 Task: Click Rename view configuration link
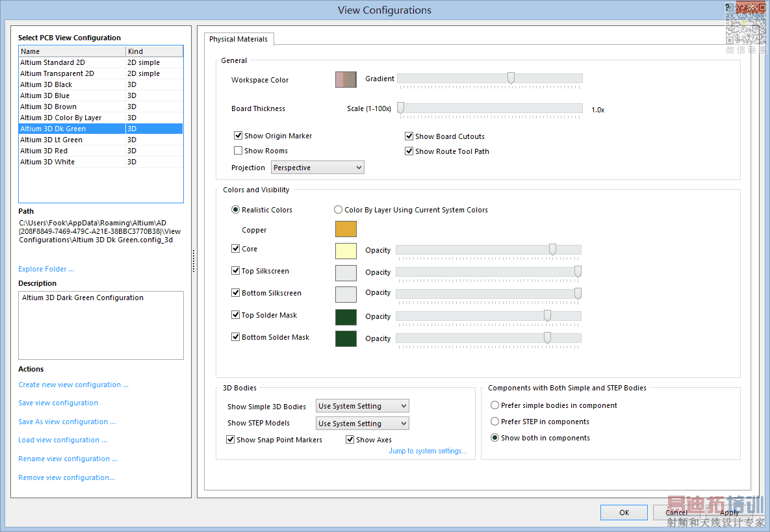[68, 459]
